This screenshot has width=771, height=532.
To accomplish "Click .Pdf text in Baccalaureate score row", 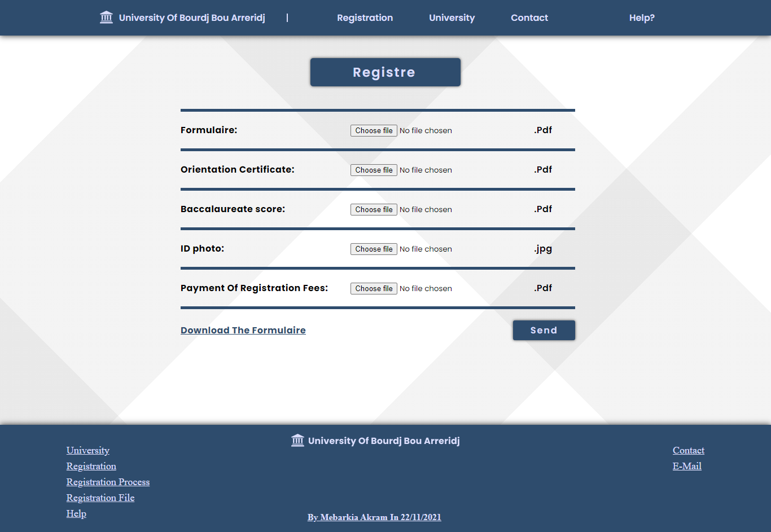I will (x=543, y=209).
